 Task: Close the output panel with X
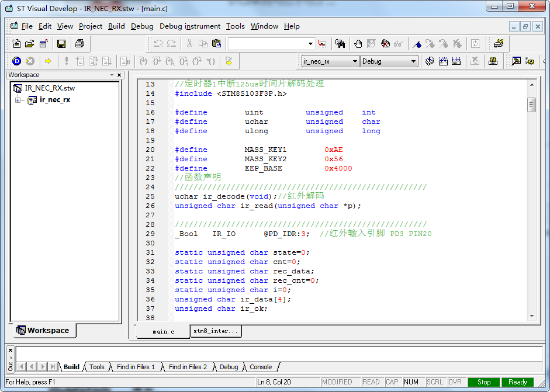[x=11, y=350]
